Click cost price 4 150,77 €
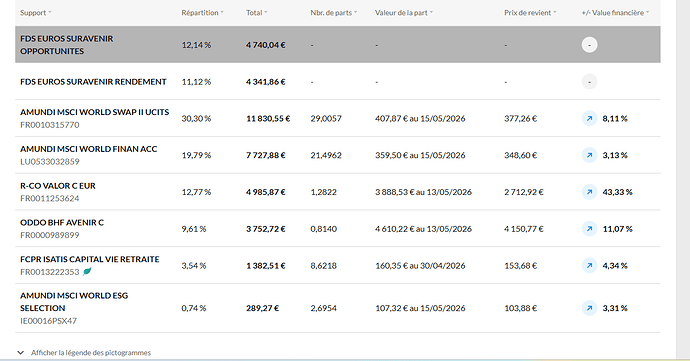This screenshot has width=690, height=361. tap(524, 229)
